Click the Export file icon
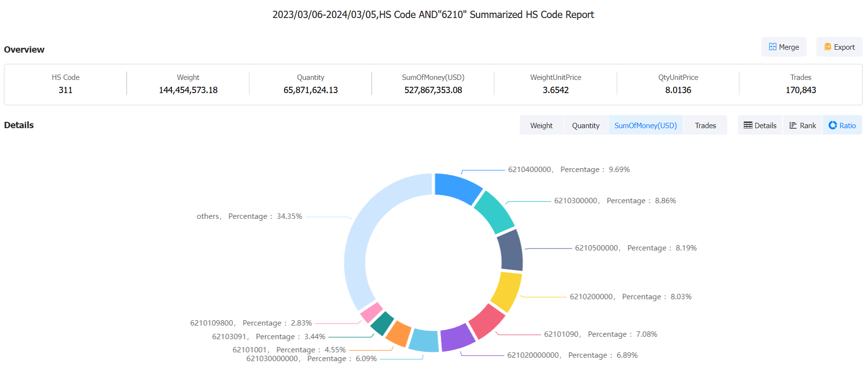 point(828,47)
